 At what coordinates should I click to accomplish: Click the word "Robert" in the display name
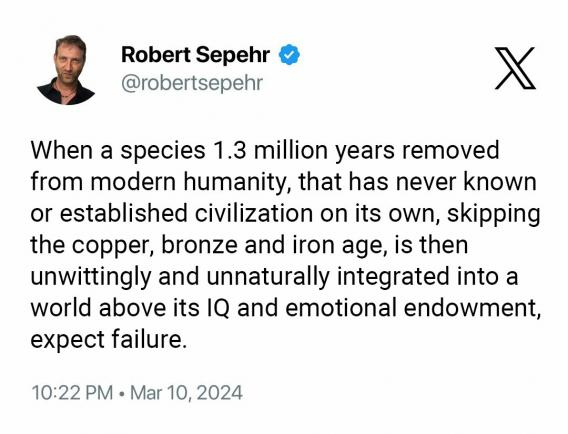click(x=156, y=55)
